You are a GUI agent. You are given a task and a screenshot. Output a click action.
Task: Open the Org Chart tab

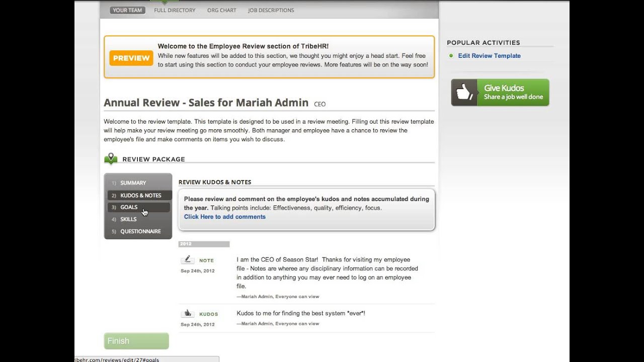[x=221, y=10]
